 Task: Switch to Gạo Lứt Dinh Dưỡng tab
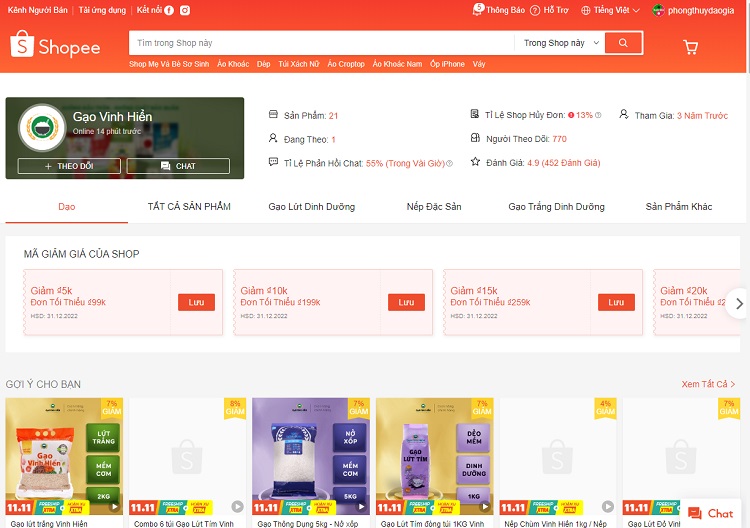point(311,207)
